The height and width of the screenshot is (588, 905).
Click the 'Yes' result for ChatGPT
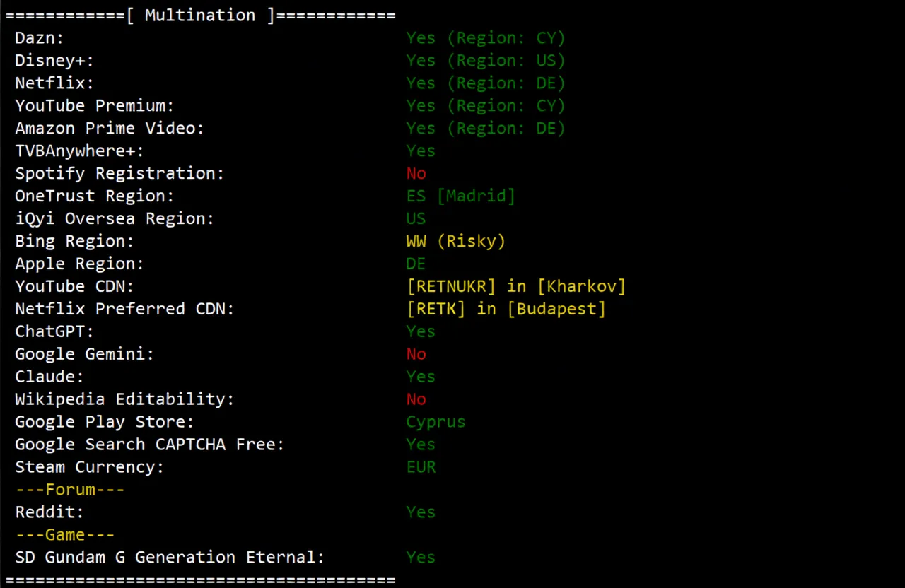coord(421,332)
